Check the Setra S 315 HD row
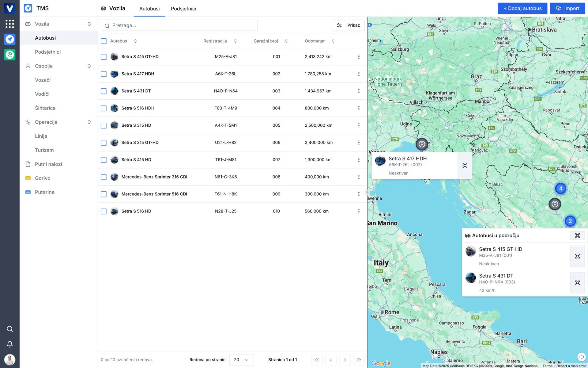 coord(104,125)
